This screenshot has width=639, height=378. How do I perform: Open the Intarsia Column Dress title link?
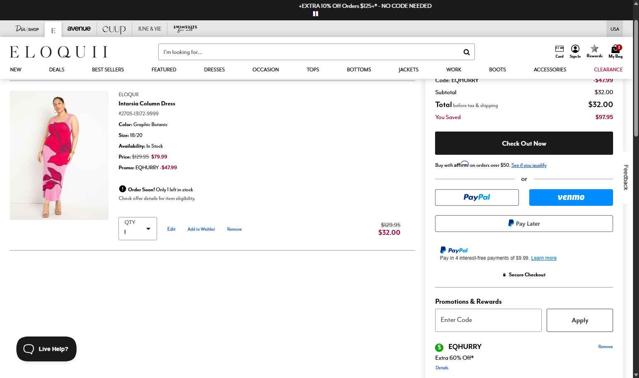pos(147,103)
